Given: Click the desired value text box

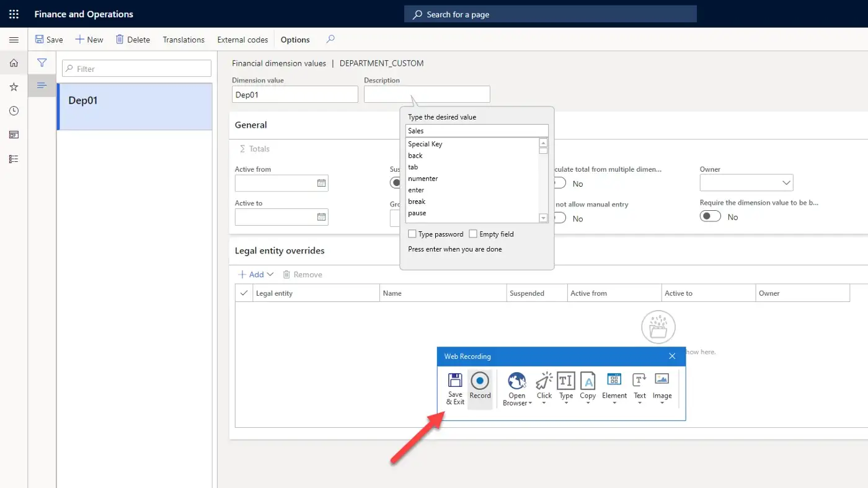Looking at the screenshot, I should (x=477, y=131).
